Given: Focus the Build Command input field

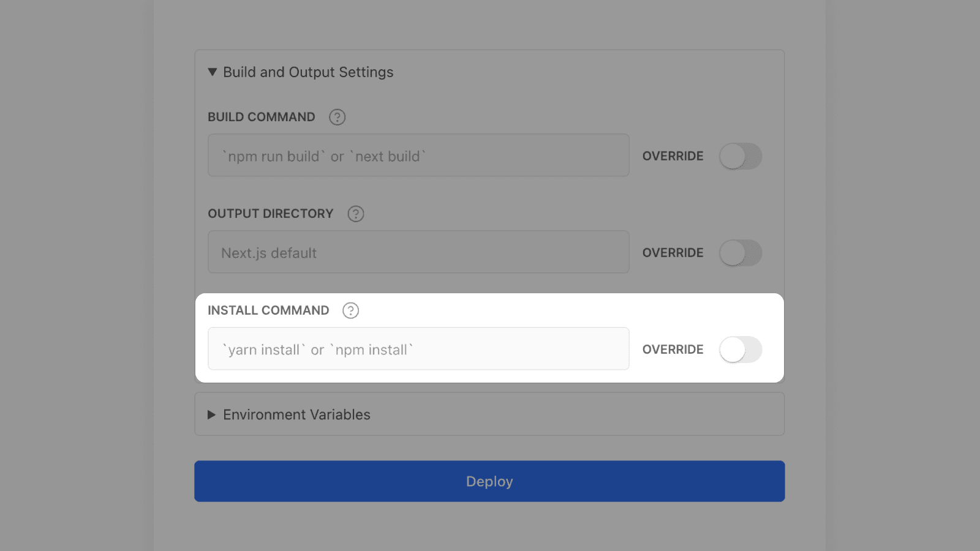Looking at the screenshot, I should (418, 156).
